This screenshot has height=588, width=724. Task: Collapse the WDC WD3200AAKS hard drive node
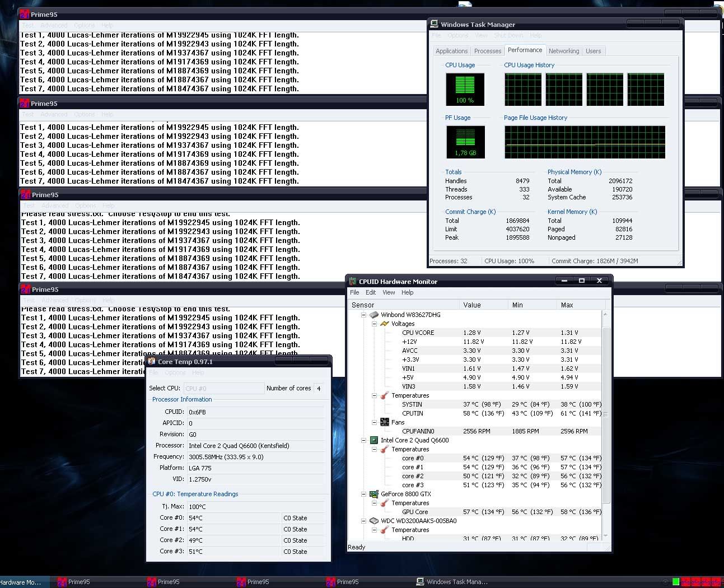point(363,521)
